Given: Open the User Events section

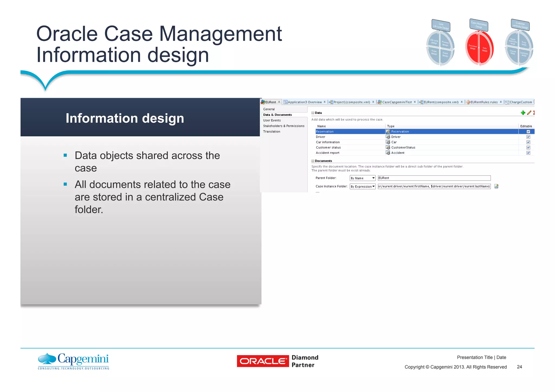Looking at the screenshot, I should [x=272, y=120].
